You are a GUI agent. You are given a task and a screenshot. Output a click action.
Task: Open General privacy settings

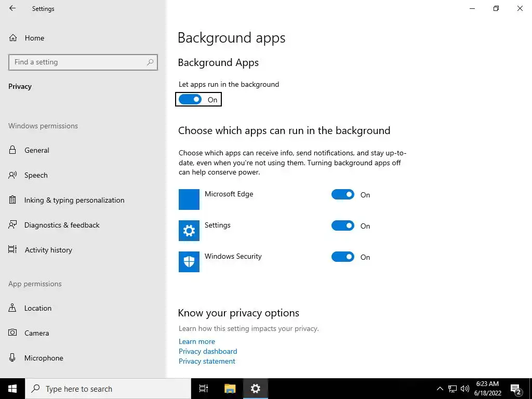[x=83, y=150]
